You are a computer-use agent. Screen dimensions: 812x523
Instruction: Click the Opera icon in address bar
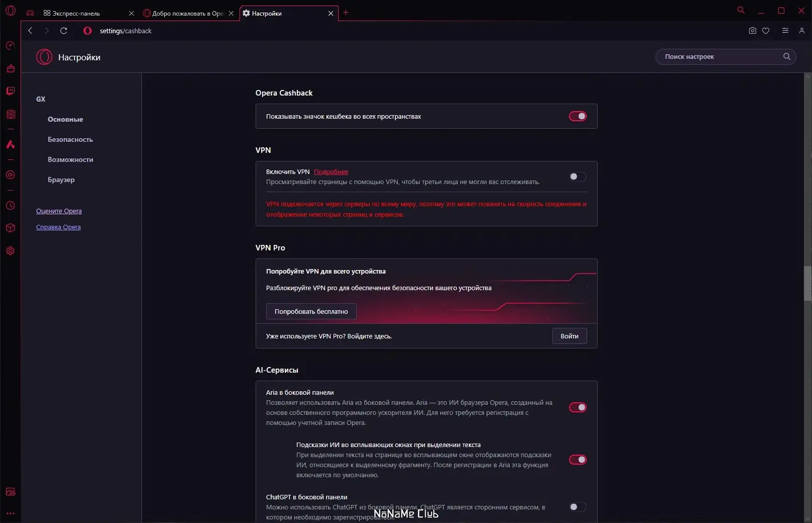(x=88, y=31)
